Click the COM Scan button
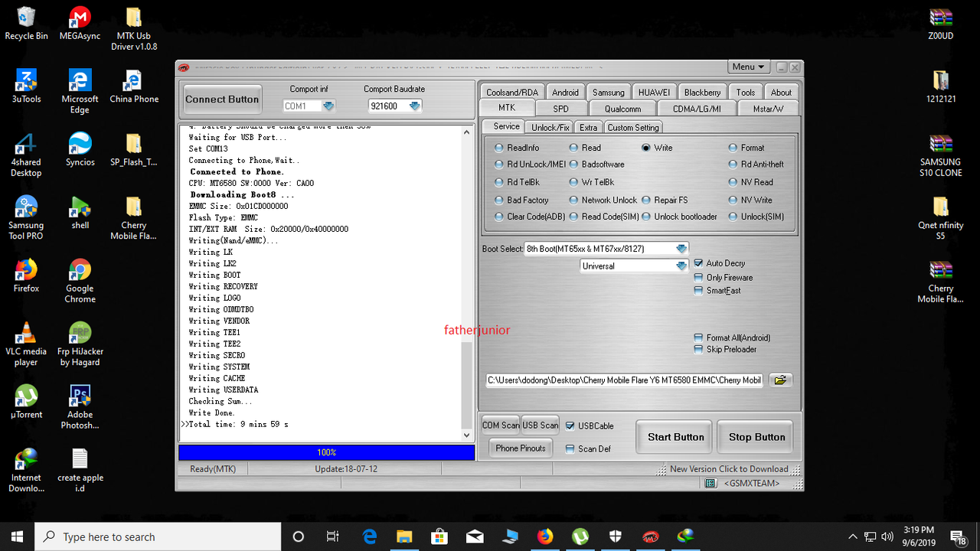Viewport: 980px width, 551px height. point(501,425)
